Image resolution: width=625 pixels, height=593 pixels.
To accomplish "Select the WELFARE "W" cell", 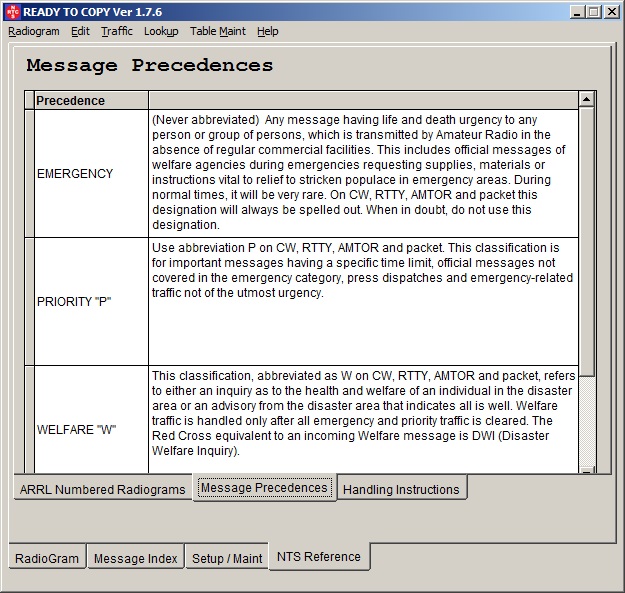I will 91,419.
